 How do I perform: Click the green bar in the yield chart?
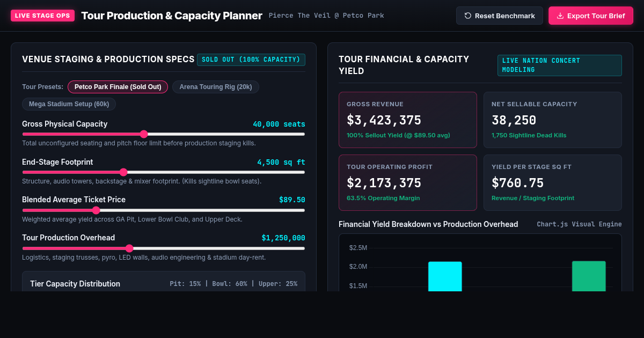coord(589,276)
